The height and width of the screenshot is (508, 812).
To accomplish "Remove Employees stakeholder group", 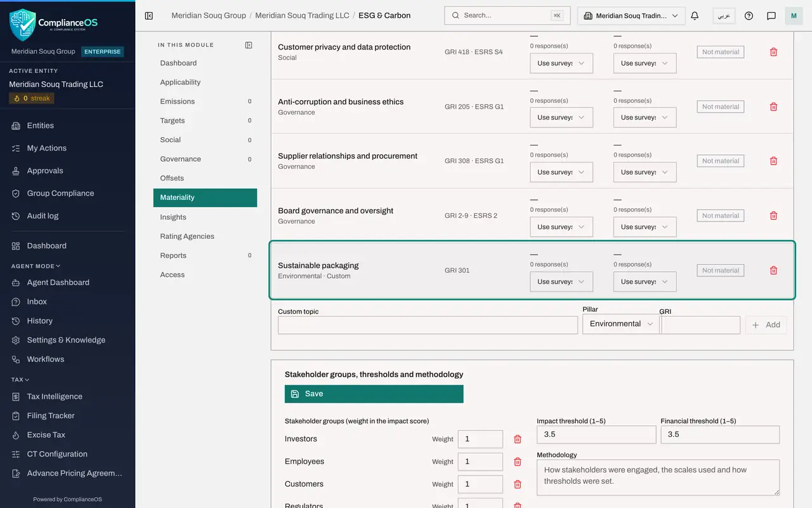I will (518, 462).
